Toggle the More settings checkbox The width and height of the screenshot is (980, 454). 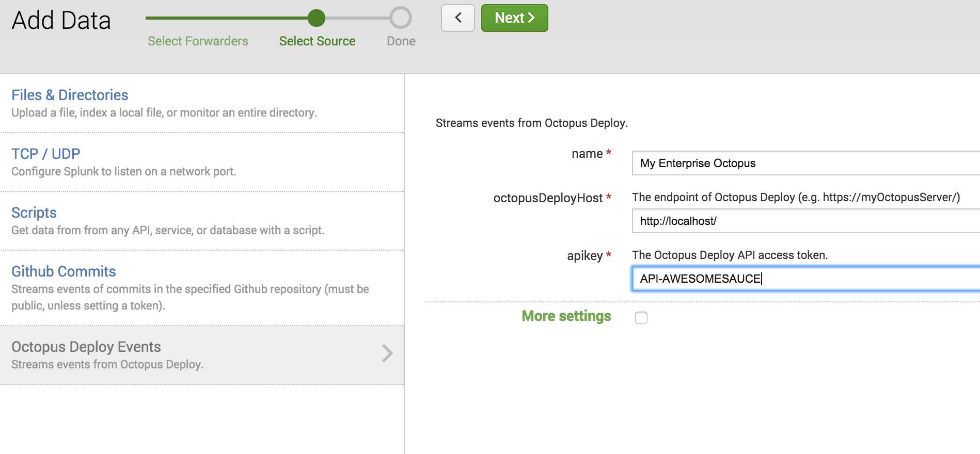tap(641, 318)
